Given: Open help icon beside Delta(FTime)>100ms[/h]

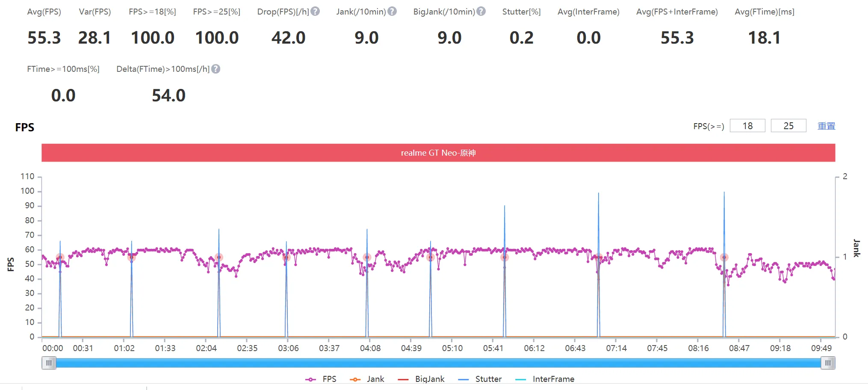Looking at the screenshot, I should click(x=216, y=69).
